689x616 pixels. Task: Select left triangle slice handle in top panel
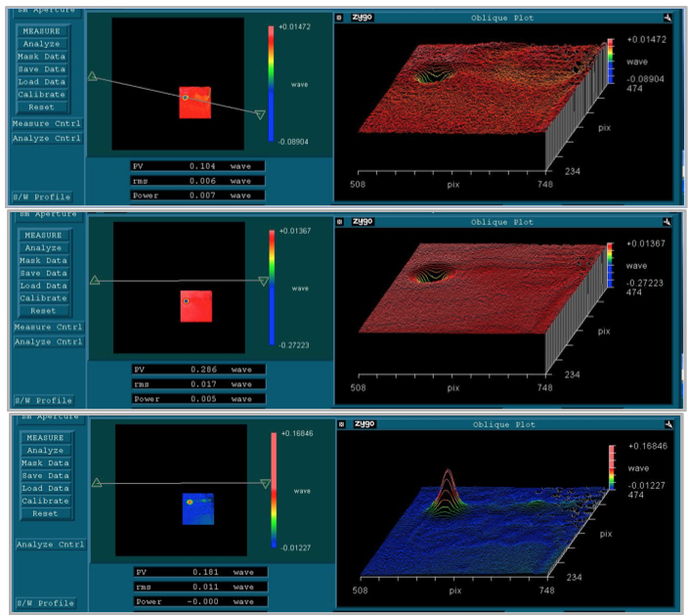tap(91, 75)
